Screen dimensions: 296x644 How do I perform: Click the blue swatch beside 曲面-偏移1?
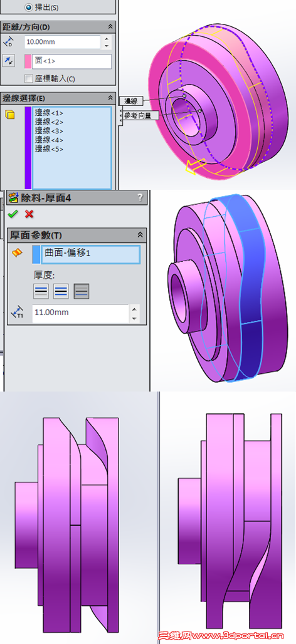pyautogui.click(x=36, y=254)
